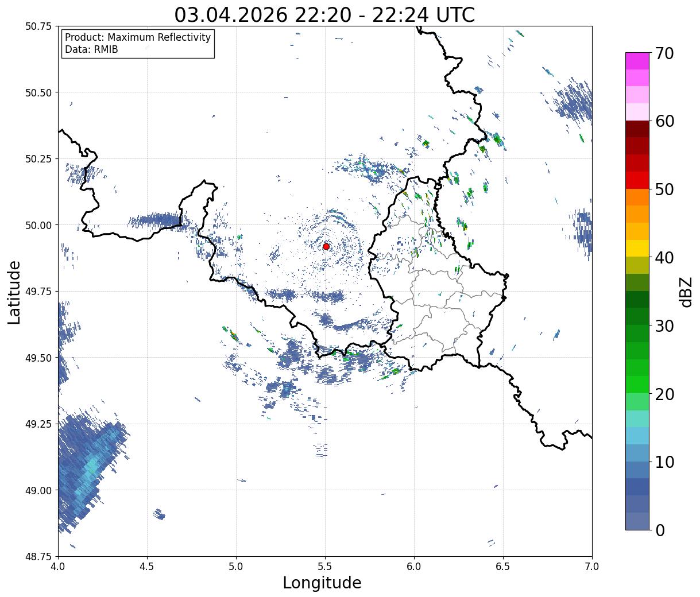Select the 70 dBZ colorbar label
Screen dimensions: 700x597
point(664,53)
